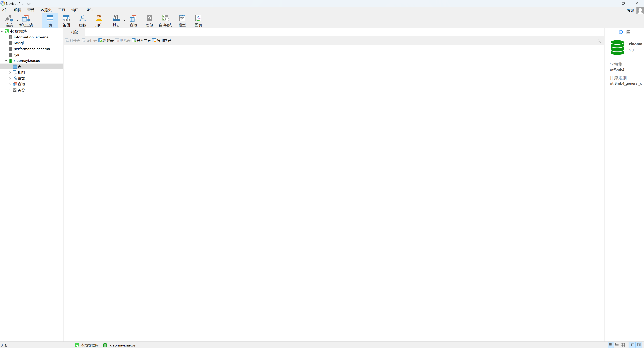
Task: Open the 自动运行 automation toolbar icon
Action: pos(166,20)
